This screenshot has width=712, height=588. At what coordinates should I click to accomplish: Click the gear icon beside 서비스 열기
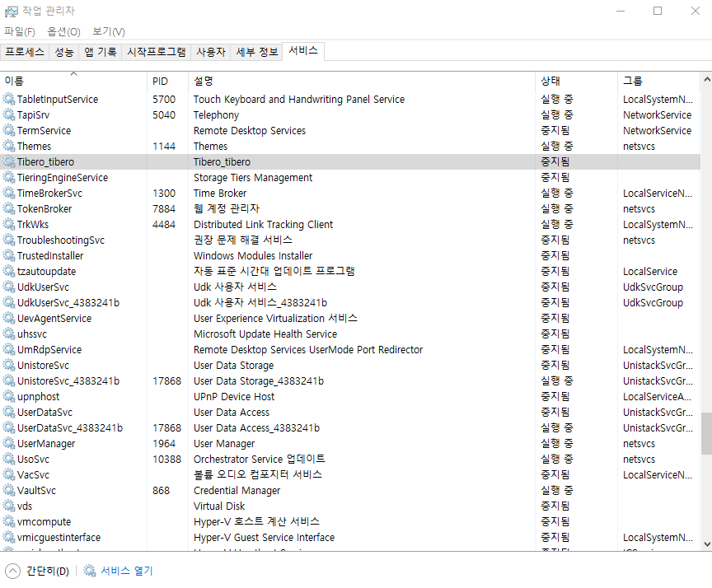[x=90, y=571]
